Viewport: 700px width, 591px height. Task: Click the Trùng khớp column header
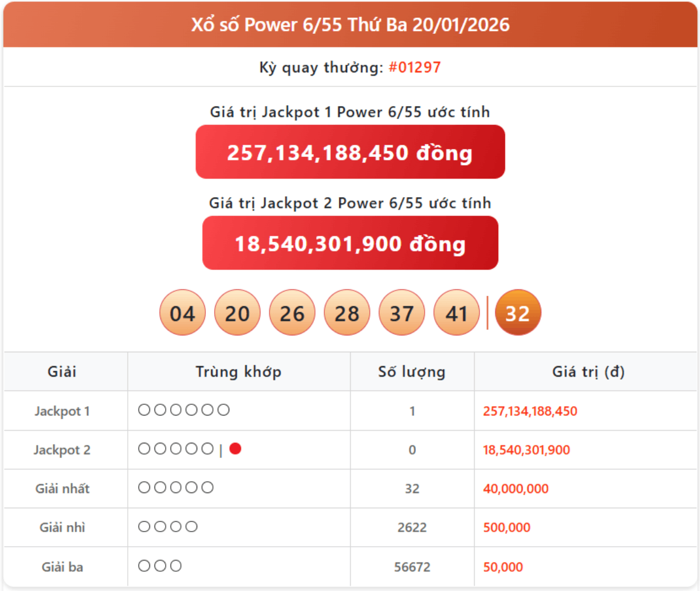click(239, 372)
